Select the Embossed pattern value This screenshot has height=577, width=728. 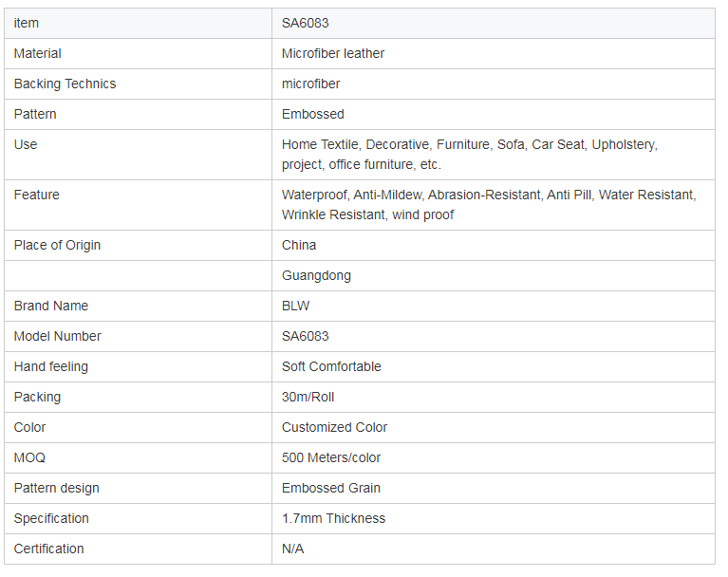[313, 114]
